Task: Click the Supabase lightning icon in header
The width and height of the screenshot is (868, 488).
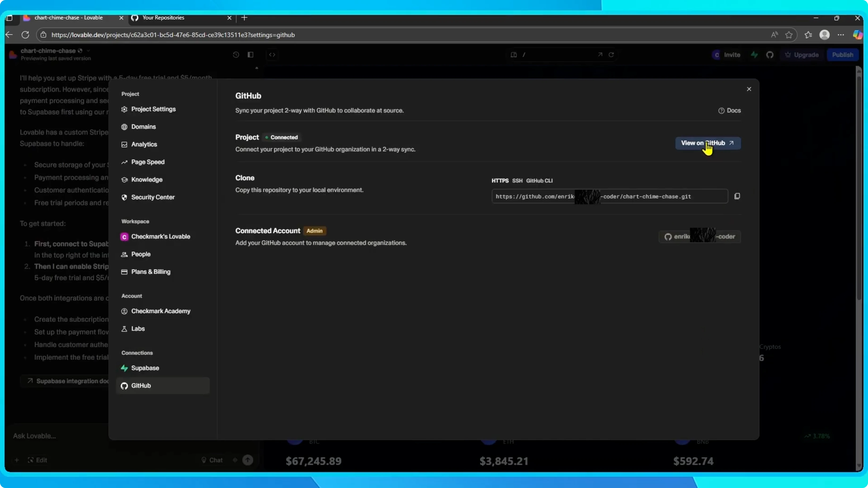Action: [755, 54]
